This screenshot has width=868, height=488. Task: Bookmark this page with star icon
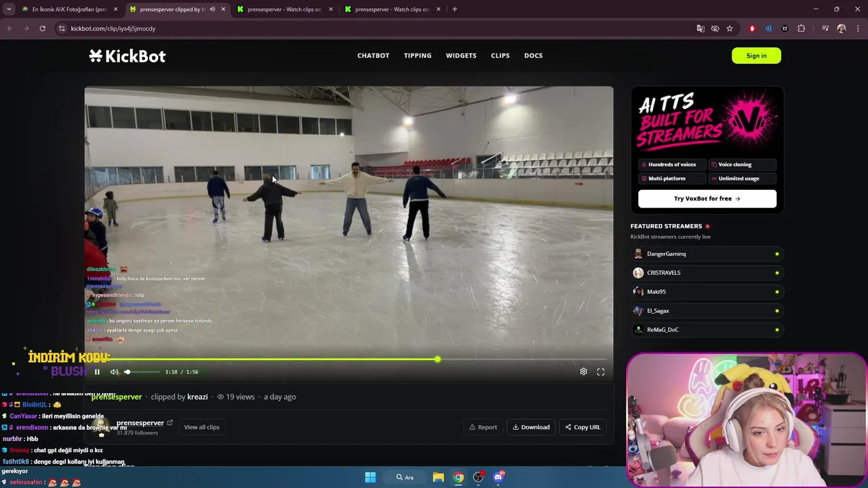pyautogui.click(x=730, y=28)
